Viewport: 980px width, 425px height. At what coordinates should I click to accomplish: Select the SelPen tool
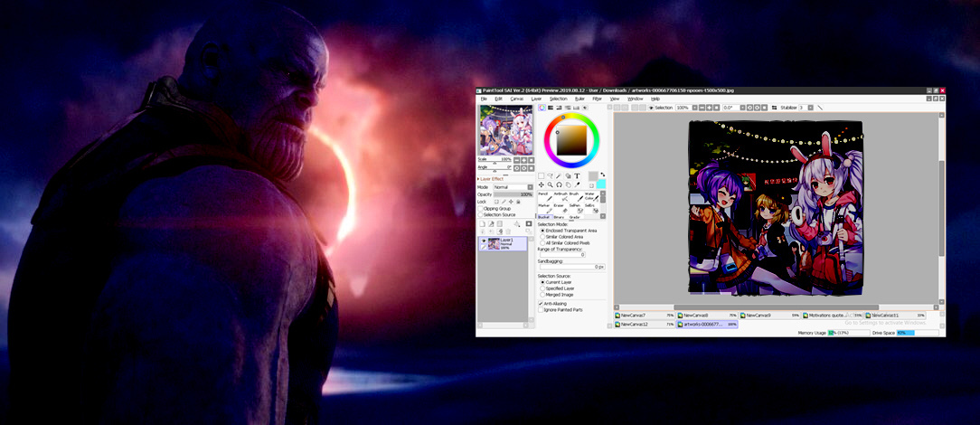(x=576, y=210)
